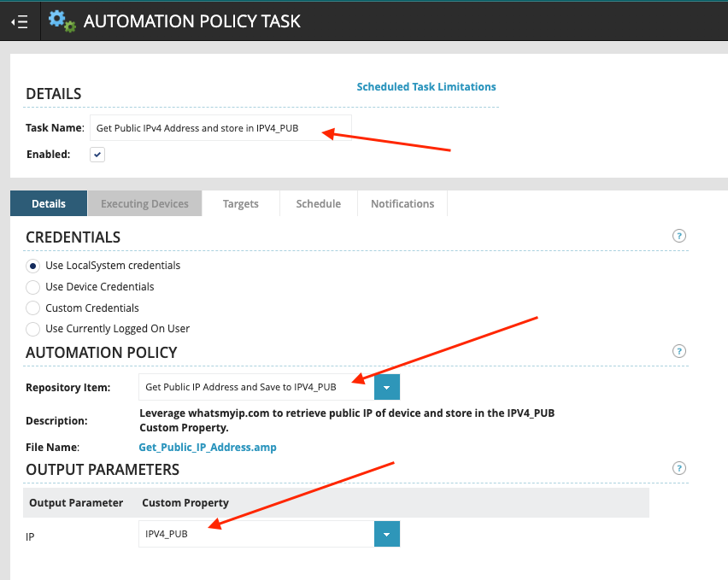Click the Automation Policy Task gear icon

tap(62, 21)
